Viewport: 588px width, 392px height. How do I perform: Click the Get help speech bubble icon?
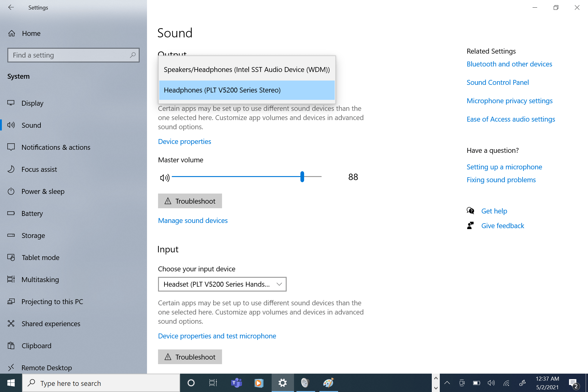point(471,211)
